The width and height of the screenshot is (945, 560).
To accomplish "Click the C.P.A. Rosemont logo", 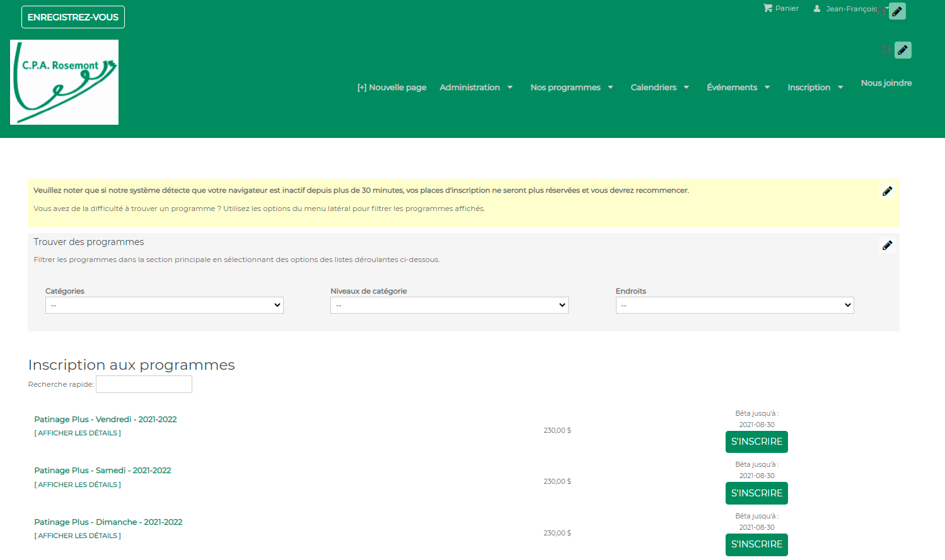I will pyautogui.click(x=64, y=82).
